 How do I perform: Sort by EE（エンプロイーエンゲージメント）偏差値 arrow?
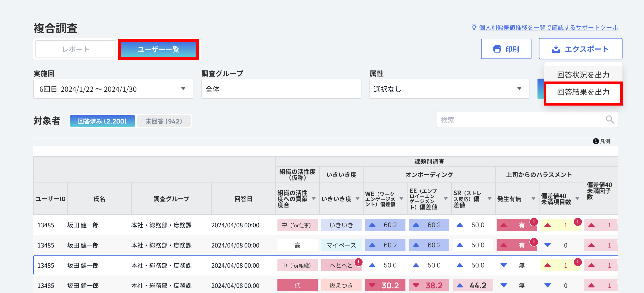(445, 199)
